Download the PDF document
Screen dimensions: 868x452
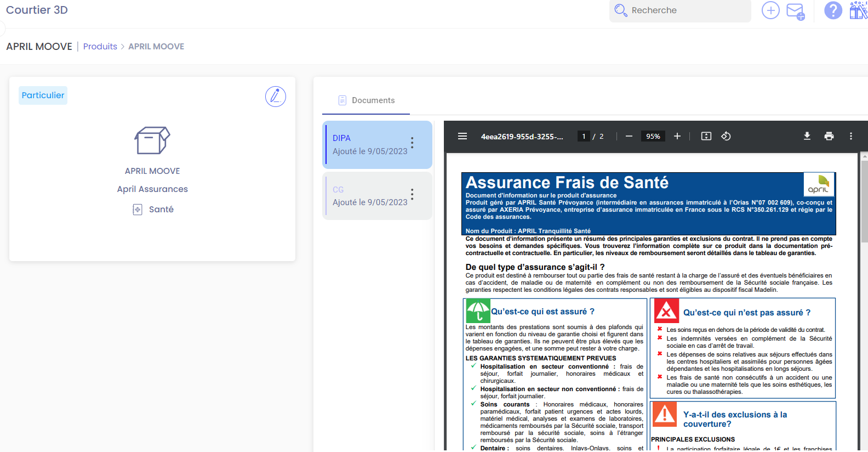tap(807, 136)
